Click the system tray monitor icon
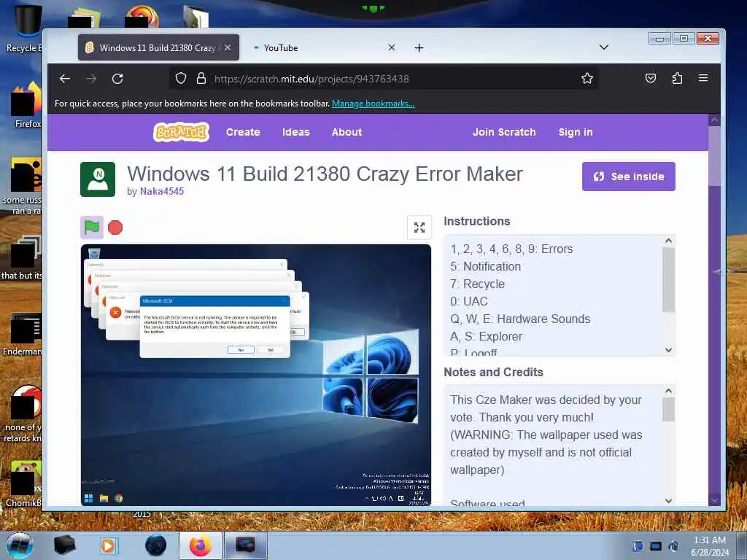747x560 pixels. click(656, 546)
